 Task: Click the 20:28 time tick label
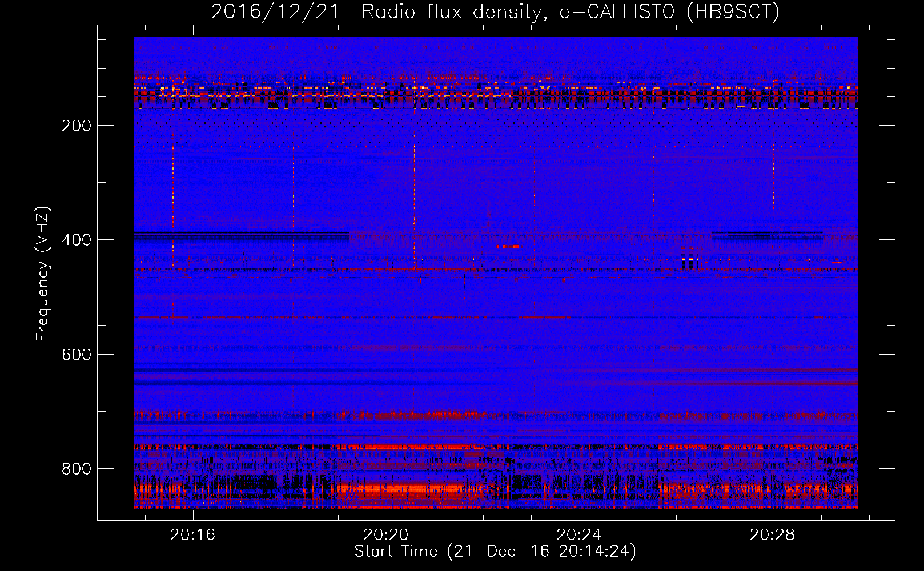[x=772, y=535]
